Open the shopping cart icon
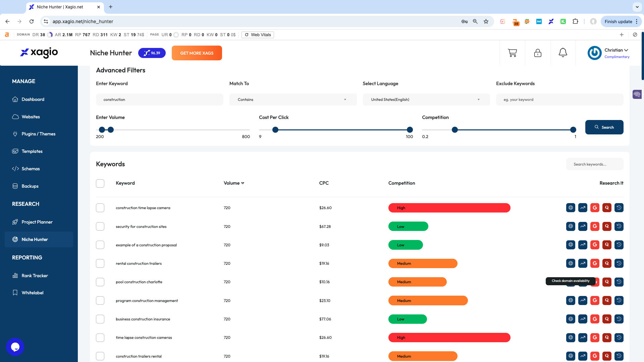 pyautogui.click(x=512, y=53)
